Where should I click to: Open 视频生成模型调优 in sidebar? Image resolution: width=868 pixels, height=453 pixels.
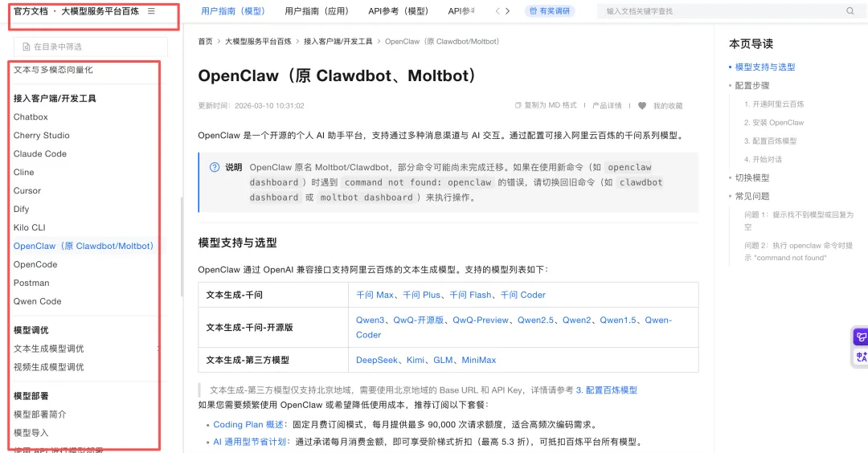pyautogui.click(x=49, y=367)
